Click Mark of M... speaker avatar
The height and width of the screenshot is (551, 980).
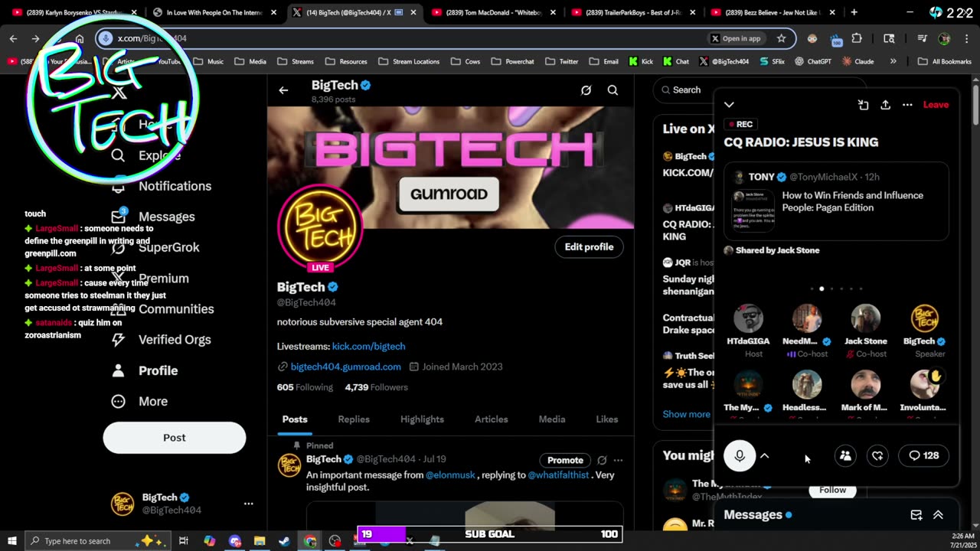(865, 385)
